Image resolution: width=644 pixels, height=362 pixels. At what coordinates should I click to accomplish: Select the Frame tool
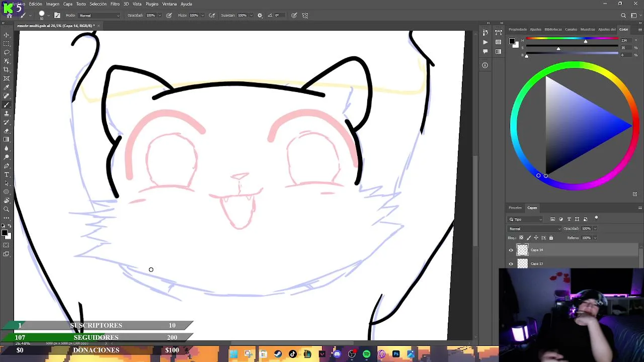[x=7, y=78]
